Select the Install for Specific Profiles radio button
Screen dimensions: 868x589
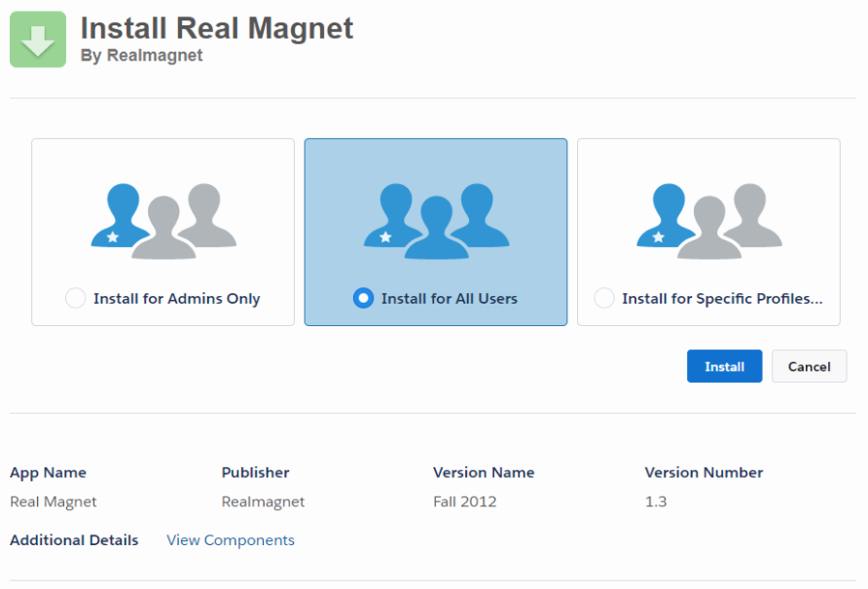coord(604,298)
